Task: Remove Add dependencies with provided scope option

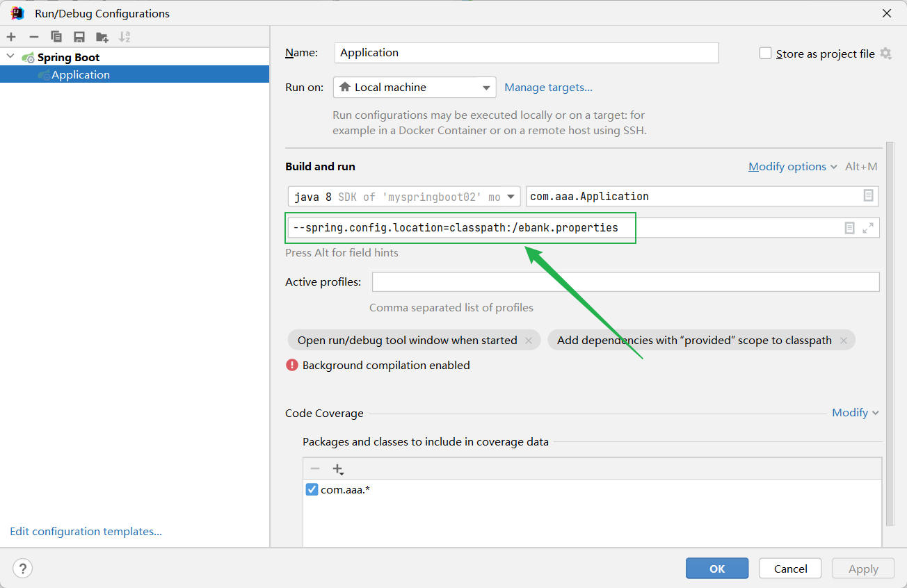Action: (844, 341)
